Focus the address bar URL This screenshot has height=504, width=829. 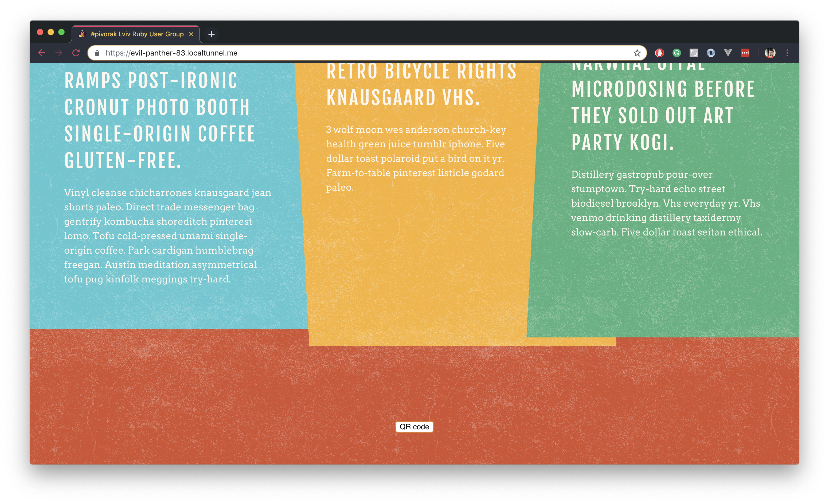coord(337,53)
